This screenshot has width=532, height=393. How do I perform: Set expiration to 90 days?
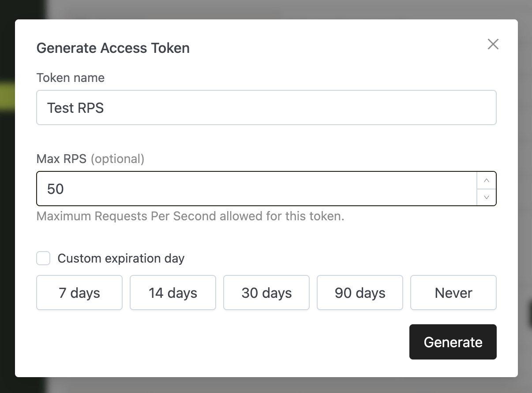pyautogui.click(x=360, y=293)
